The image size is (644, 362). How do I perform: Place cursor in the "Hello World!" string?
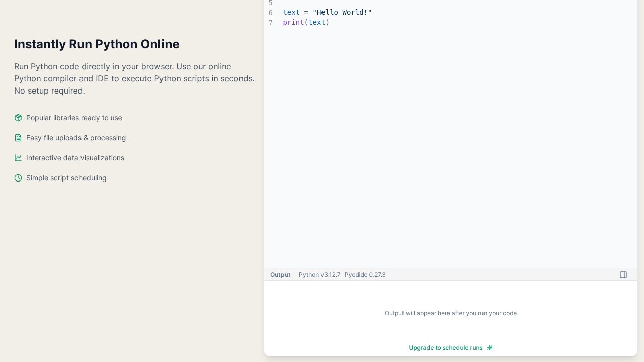point(342,12)
